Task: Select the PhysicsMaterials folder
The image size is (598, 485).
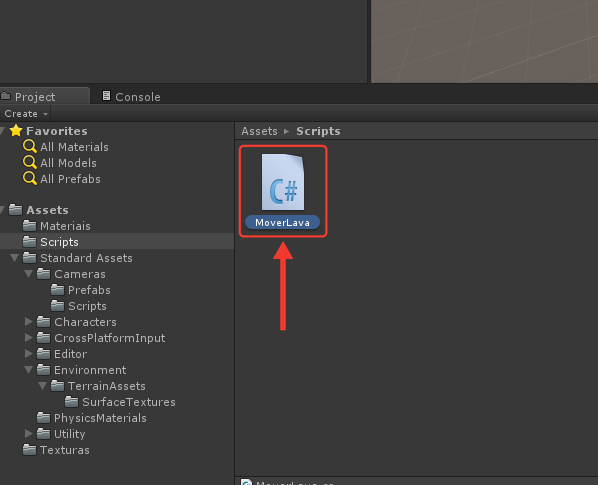Action: [100, 418]
